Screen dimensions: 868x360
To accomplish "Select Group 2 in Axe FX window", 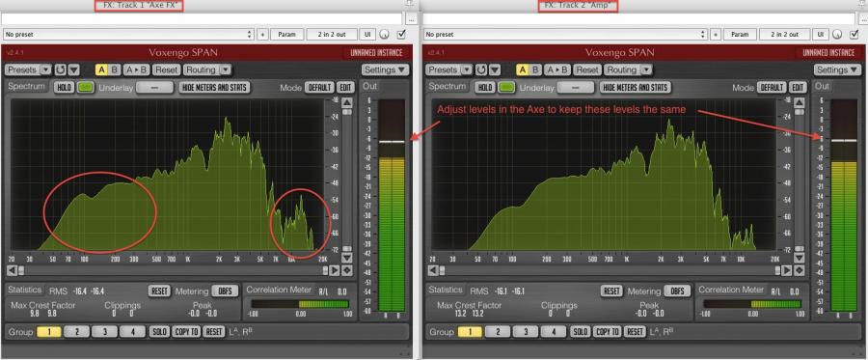I will (x=76, y=332).
